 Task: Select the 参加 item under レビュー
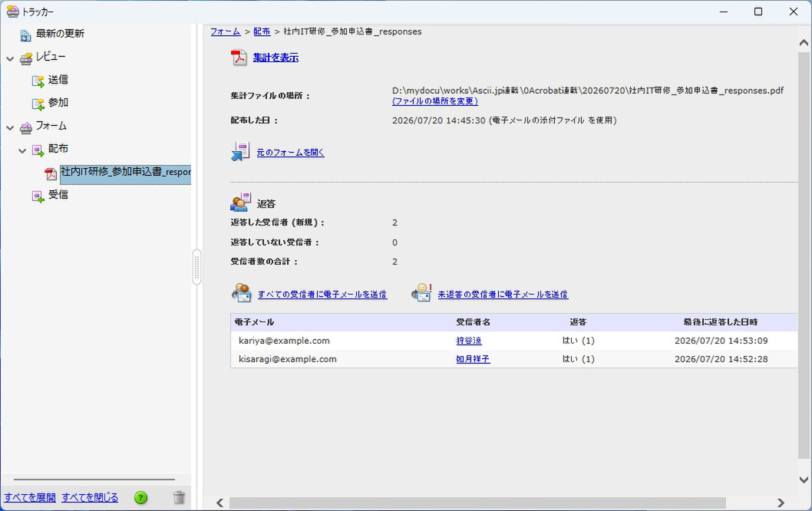point(58,103)
